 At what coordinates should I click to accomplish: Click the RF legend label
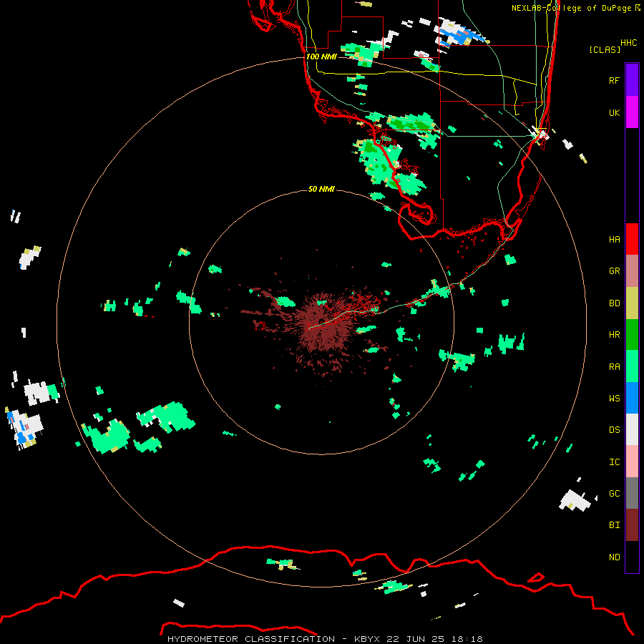(x=614, y=80)
